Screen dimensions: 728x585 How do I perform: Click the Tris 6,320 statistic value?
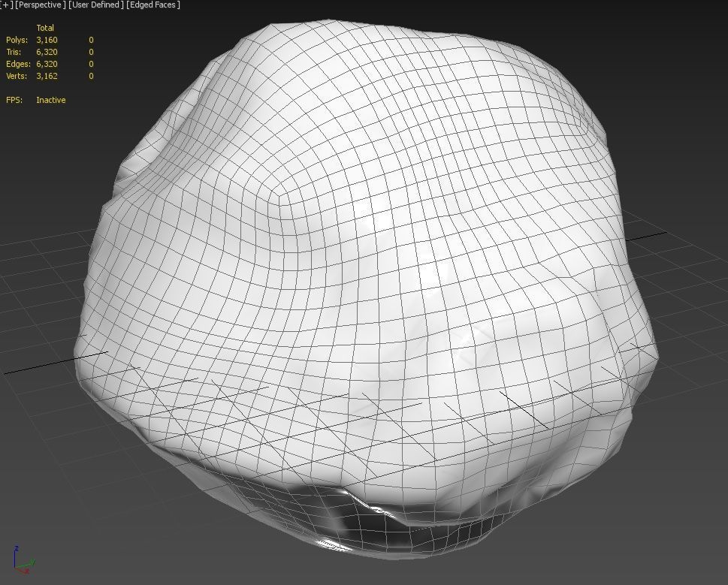point(47,52)
